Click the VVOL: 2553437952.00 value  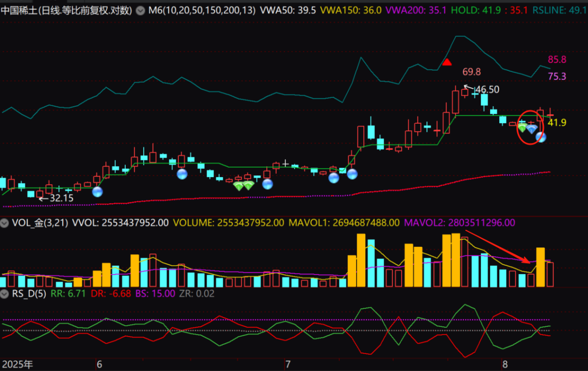(x=120, y=223)
